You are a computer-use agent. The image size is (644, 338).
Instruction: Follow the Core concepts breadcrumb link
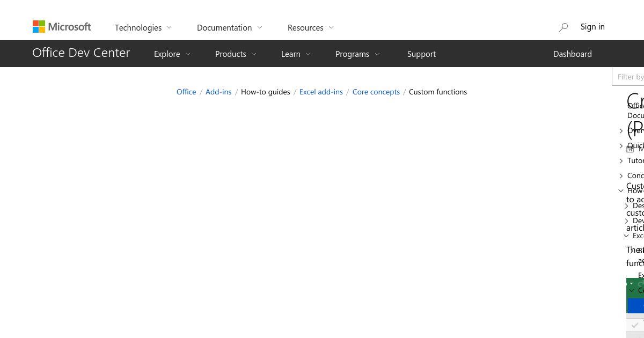(x=376, y=92)
